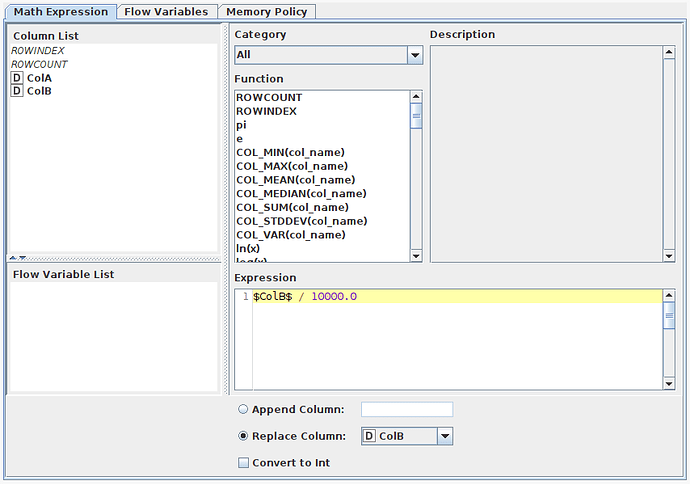Click Expression editor scroll down arrow
This screenshot has height=484, width=690.
click(x=669, y=384)
